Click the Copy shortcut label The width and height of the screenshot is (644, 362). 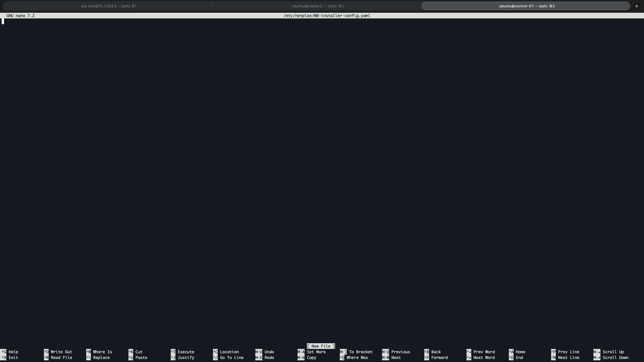(x=312, y=358)
